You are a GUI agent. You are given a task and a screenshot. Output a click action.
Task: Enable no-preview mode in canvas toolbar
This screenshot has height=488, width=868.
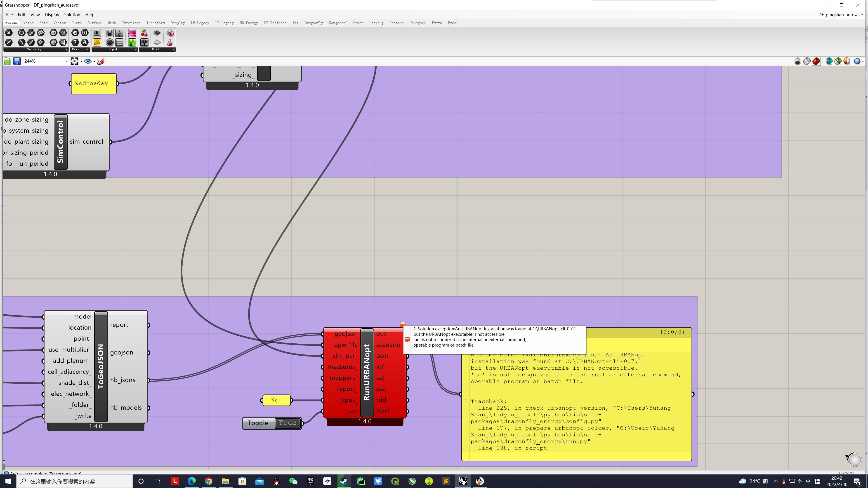(x=797, y=61)
